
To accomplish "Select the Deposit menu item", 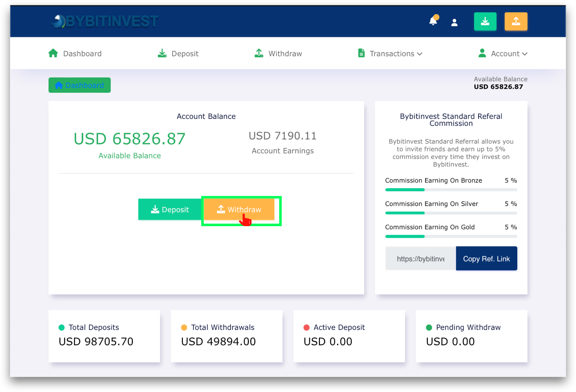I will (178, 53).
